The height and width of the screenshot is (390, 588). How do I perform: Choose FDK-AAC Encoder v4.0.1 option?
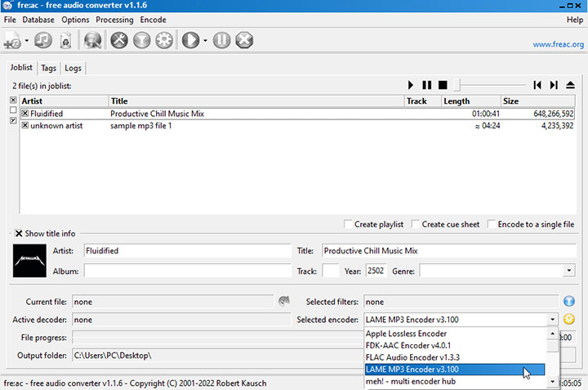(455, 345)
